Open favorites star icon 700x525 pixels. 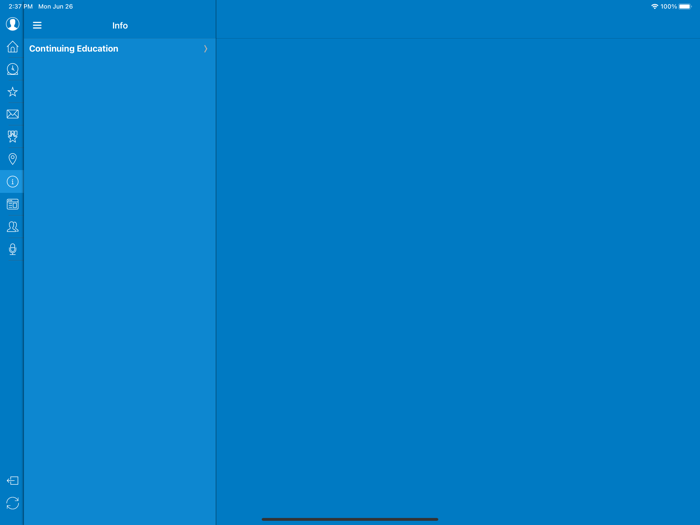point(12,92)
